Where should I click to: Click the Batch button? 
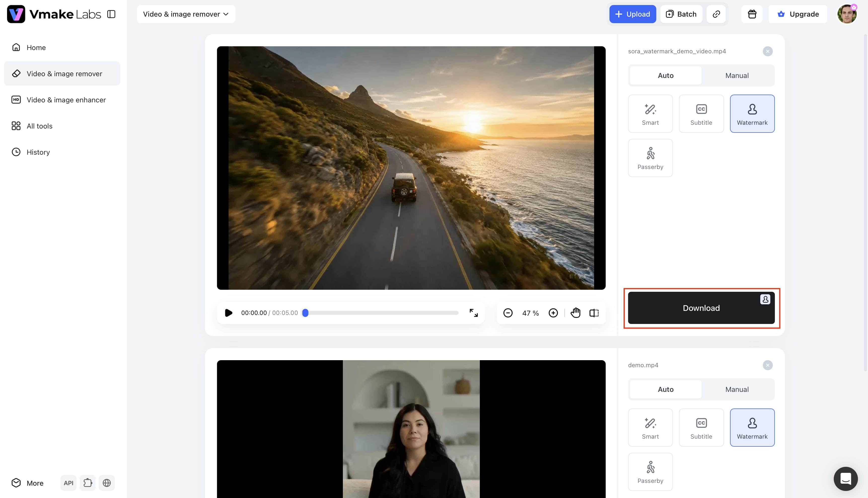click(x=681, y=14)
